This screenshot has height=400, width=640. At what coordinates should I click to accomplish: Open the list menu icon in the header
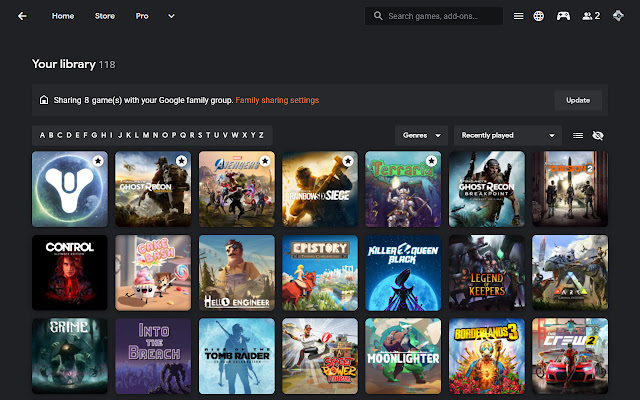pyautogui.click(x=518, y=16)
